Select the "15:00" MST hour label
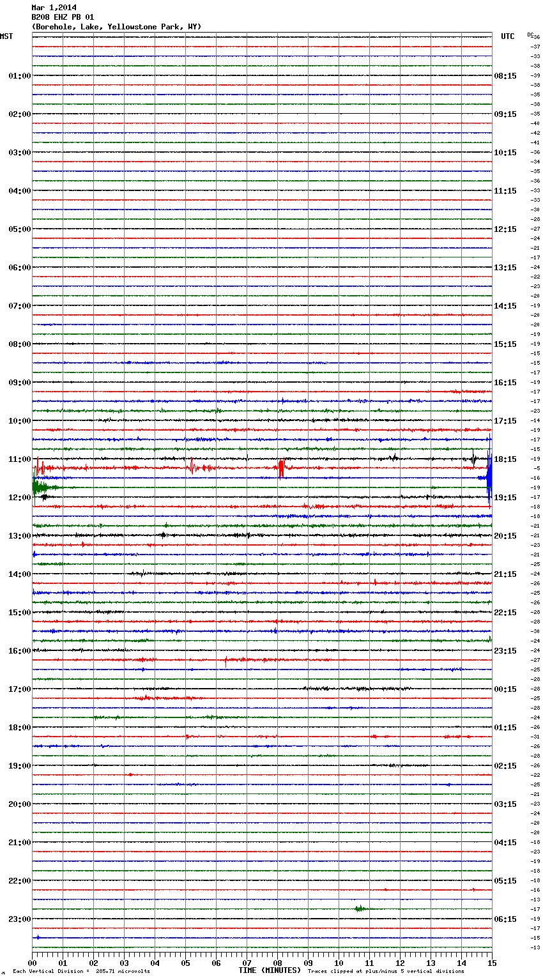 point(20,613)
